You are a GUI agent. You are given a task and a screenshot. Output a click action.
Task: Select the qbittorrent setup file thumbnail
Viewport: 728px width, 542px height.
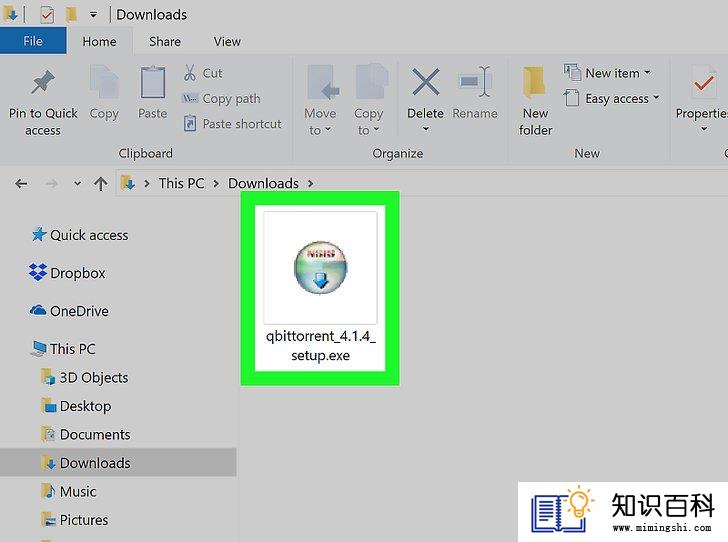point(320,268)
